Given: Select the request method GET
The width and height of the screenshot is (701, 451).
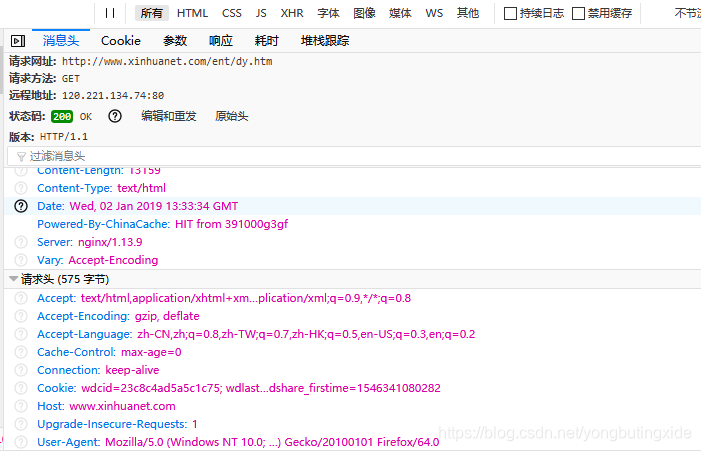Looking at the screenshot, I should [71, 79].
